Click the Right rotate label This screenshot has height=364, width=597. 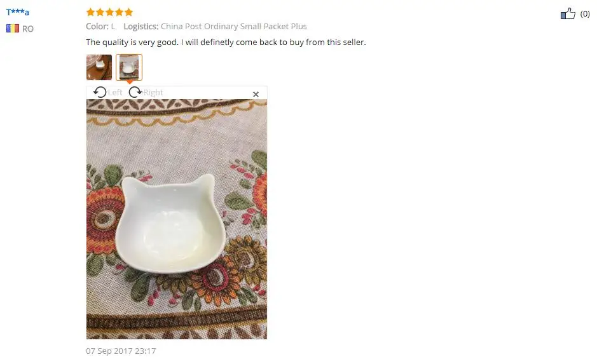pyautogui.click(x=153, y=92)
